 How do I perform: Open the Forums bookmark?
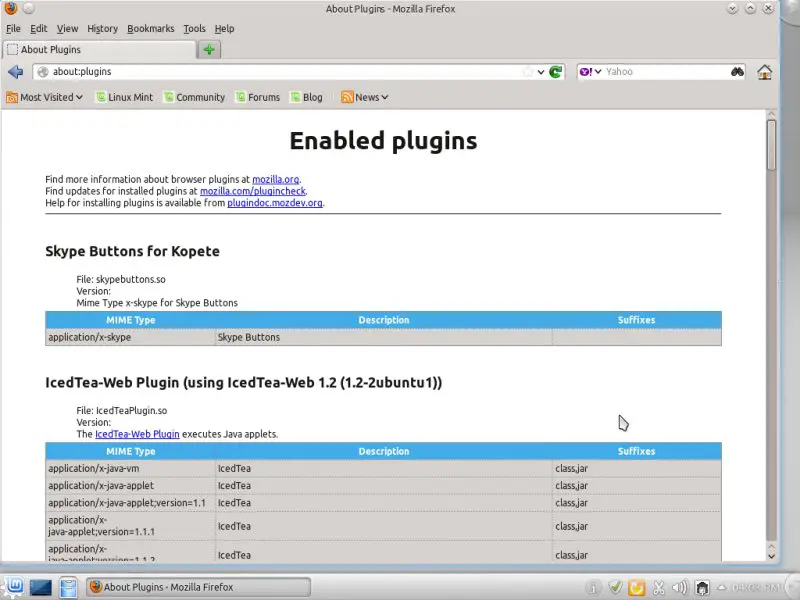pyautogui.click(x=258, y=97)
